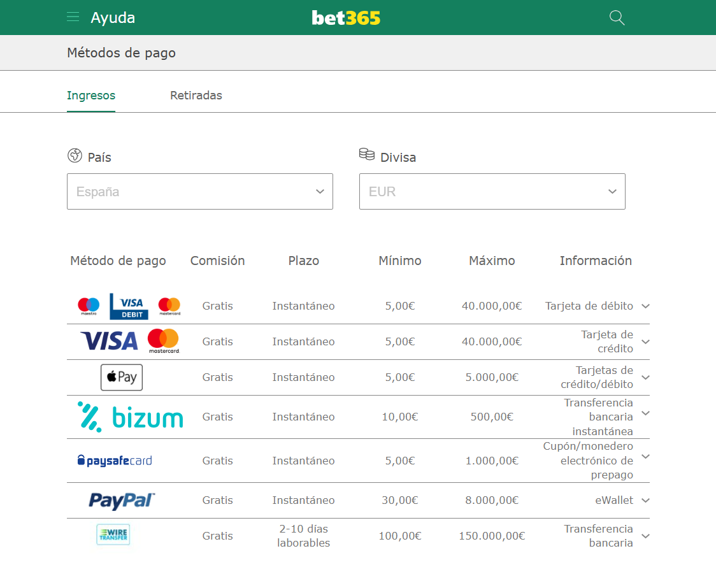Image resolution: width=716 pixels, height=588 pixels.
Task: Click the eWallet info text
Action: coord(614,500)
